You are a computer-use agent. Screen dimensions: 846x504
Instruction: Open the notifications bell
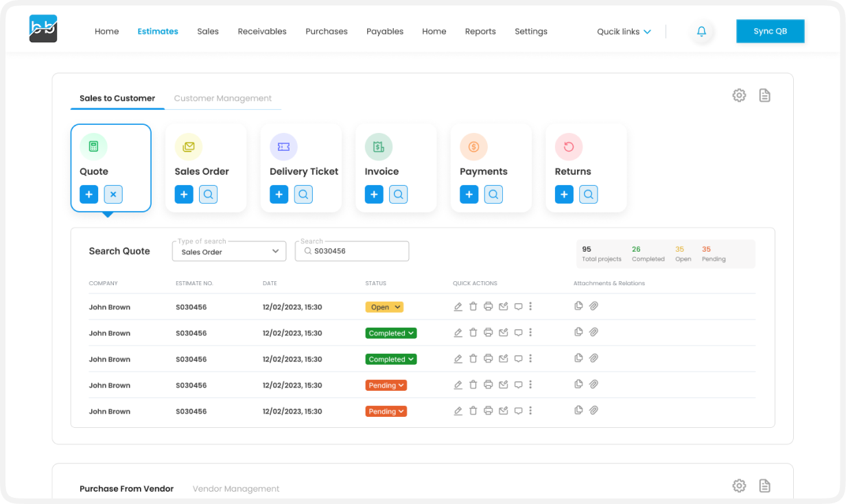[x=701, y=32]
